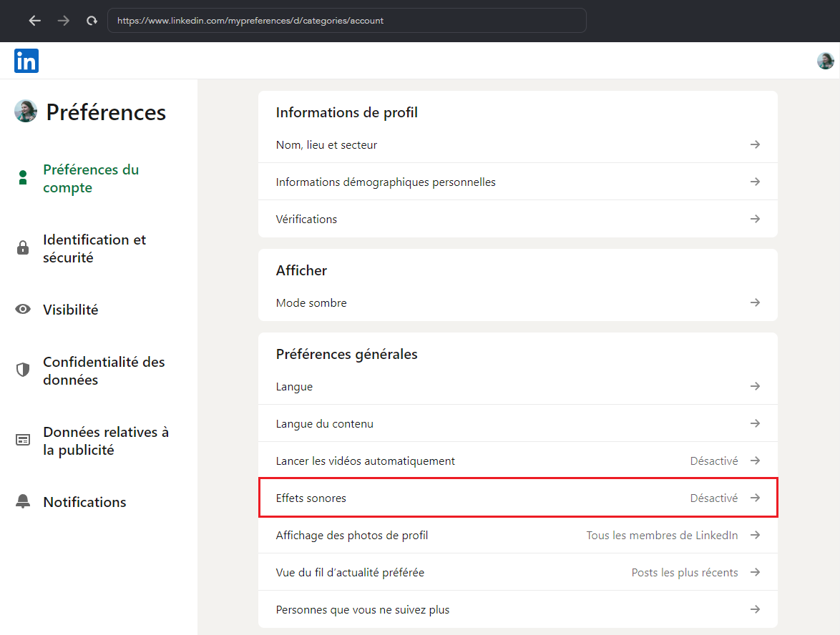Open the Mode sombre display setting
This screenshot has width=840, height=635.
tap(517, 302)
